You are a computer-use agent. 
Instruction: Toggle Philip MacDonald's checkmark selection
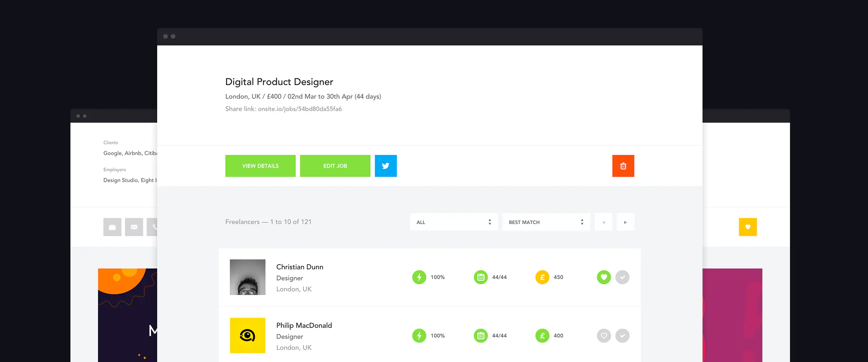point(623,335)
